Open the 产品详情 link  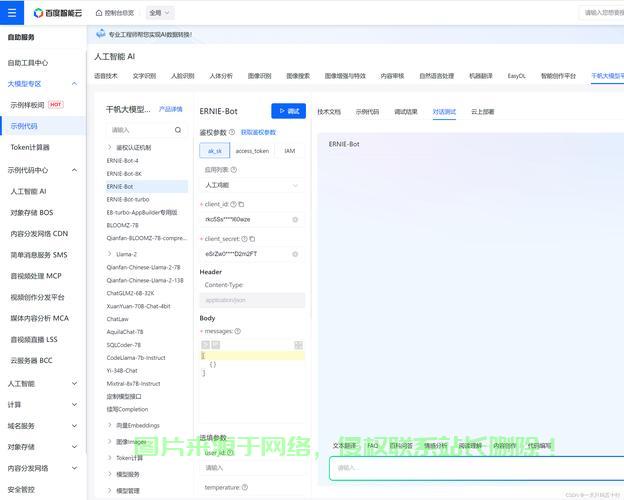[170, 109]
